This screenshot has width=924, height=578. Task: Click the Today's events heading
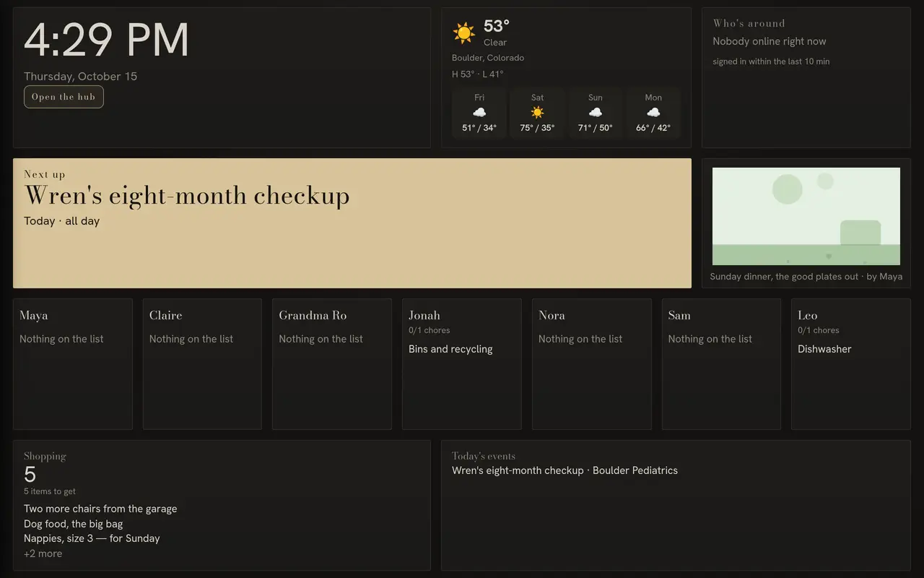tap(484, 456)
